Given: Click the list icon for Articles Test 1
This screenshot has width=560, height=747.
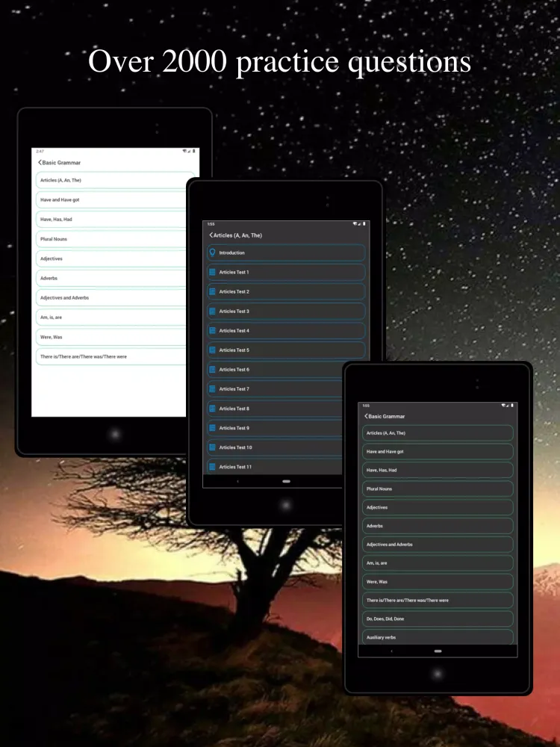Looking at the screenshot, I should pyautogui.click(x=212, y=272).
